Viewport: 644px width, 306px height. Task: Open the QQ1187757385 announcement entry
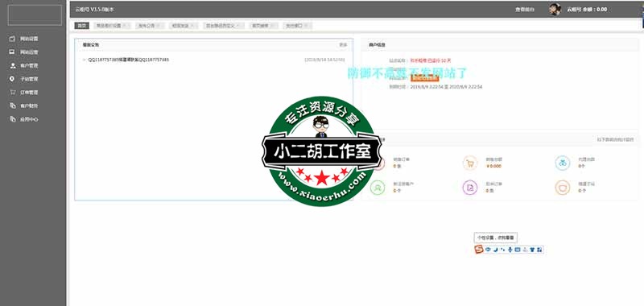point(128,60)
